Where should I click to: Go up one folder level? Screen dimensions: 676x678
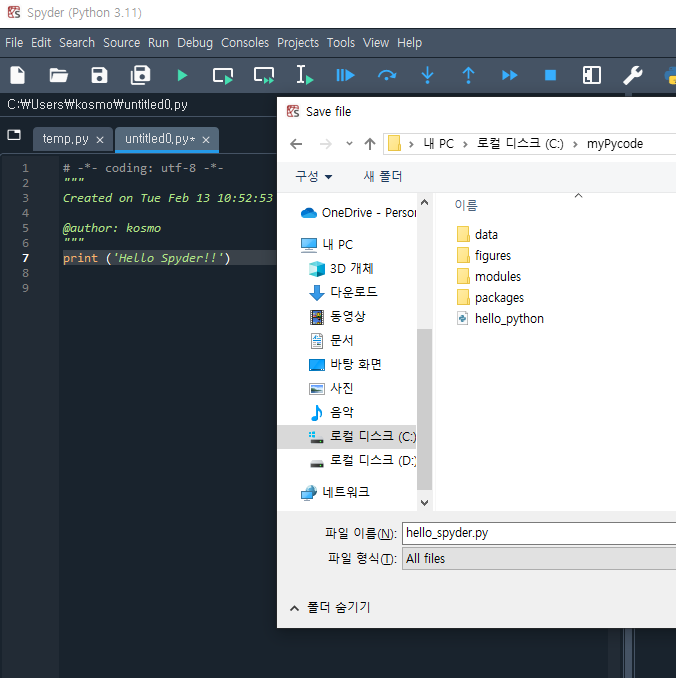click(x=370, y=144)
